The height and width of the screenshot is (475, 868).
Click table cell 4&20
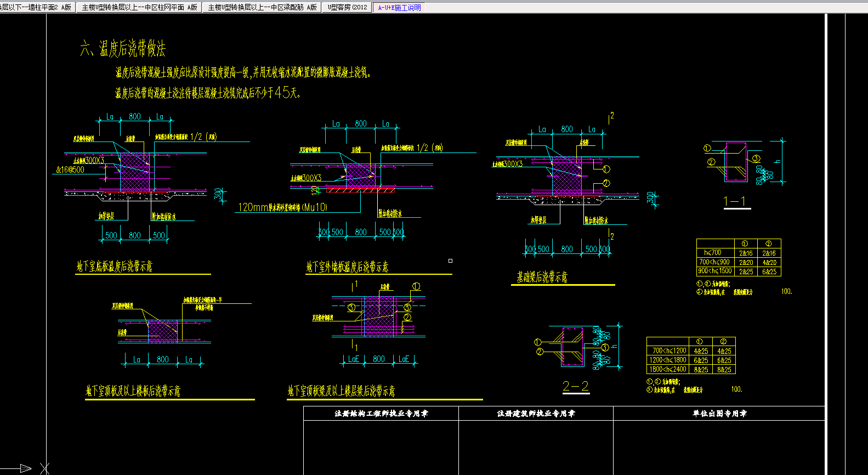(x=769, y=262)
